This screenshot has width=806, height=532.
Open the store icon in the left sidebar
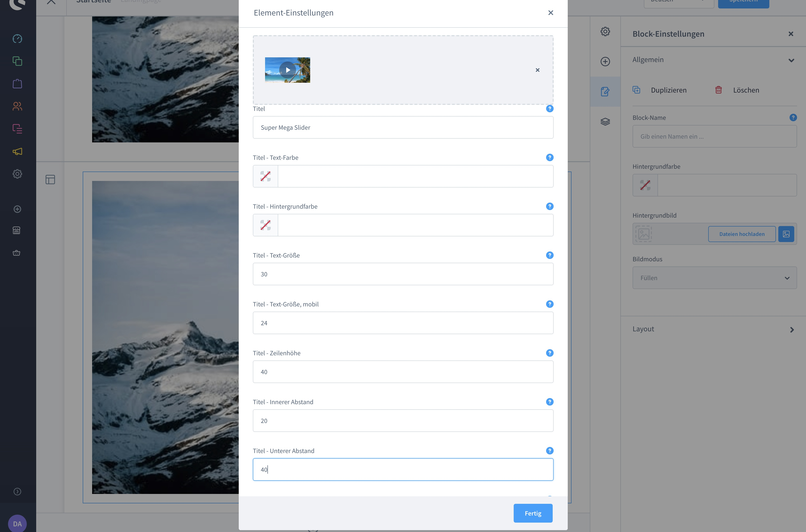pyautogui.click(x=17, y=230)
